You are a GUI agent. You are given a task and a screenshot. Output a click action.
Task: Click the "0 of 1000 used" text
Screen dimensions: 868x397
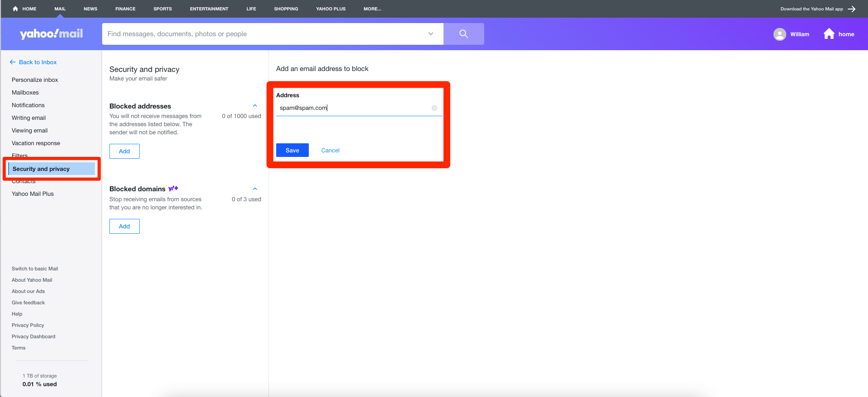click(x=241, y=116)
